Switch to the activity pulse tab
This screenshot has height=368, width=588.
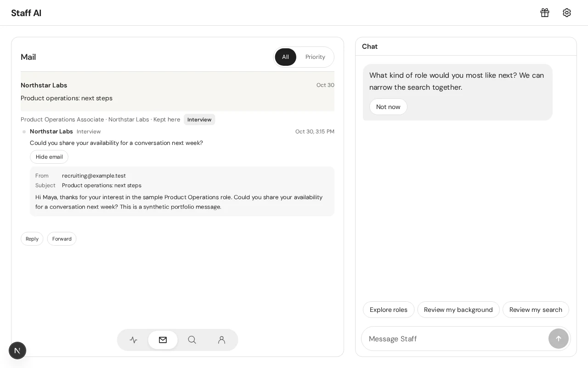point(134,340)
